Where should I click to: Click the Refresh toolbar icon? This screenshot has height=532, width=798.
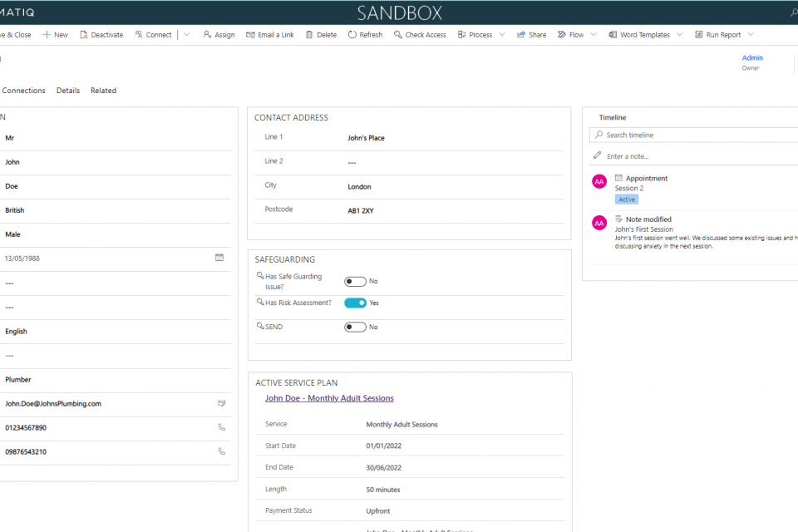(352, 35)
